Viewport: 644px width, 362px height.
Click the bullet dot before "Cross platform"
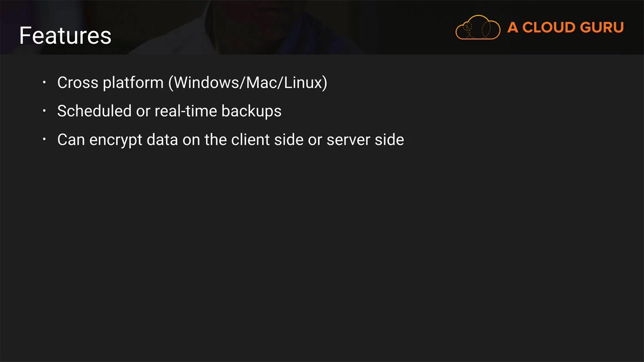(x=44, y=82)
